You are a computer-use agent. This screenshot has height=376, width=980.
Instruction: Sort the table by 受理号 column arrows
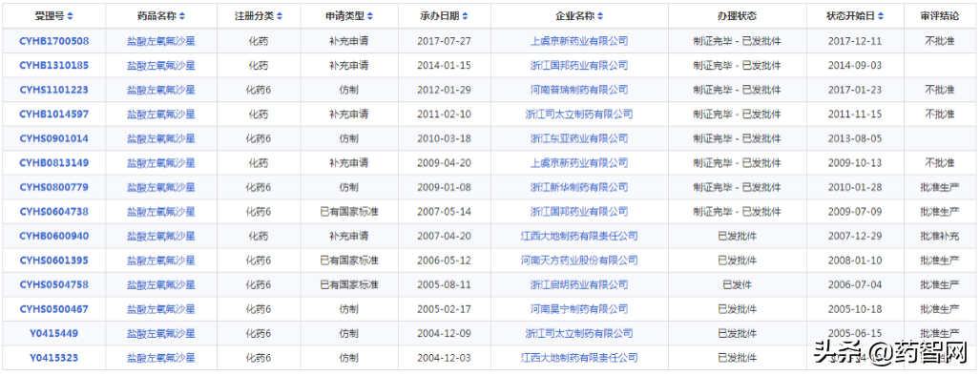point(70,16)
